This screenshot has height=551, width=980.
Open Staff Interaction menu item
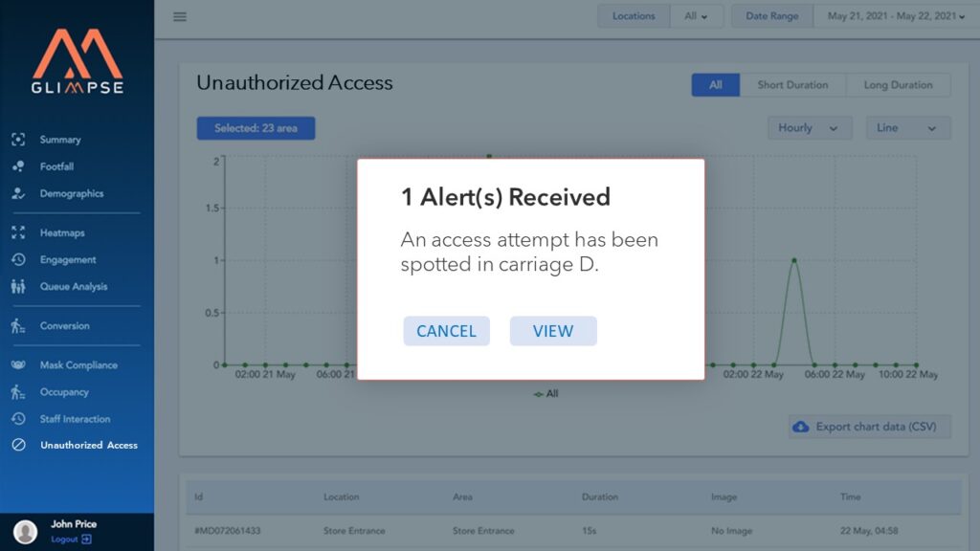[x=75, y=419]
